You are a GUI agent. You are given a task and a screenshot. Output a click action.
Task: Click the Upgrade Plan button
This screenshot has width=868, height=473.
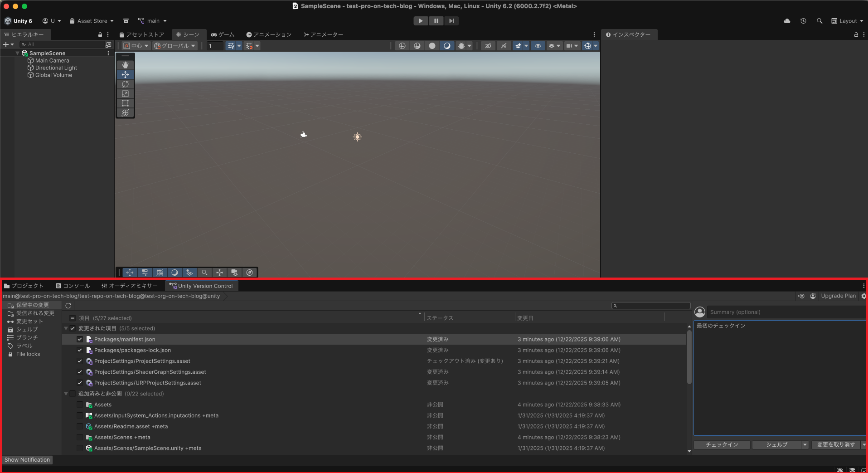point(838,296)
